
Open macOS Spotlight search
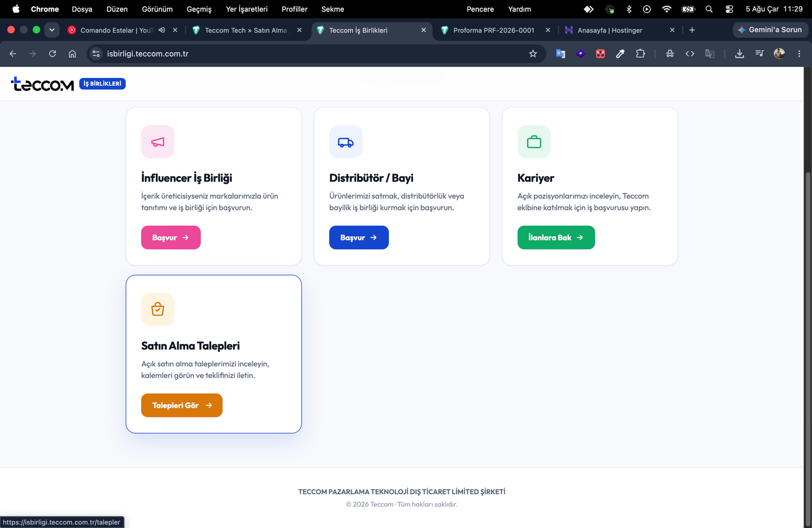[x=709, y=9]
